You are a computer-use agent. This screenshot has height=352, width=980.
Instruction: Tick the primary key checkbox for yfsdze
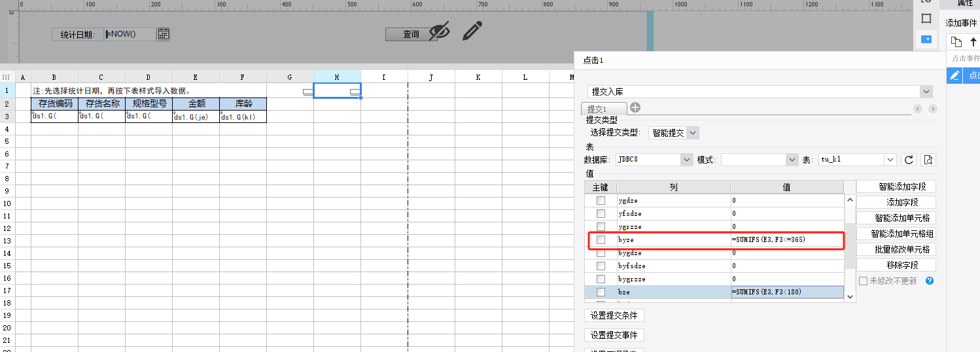point(601,214)
